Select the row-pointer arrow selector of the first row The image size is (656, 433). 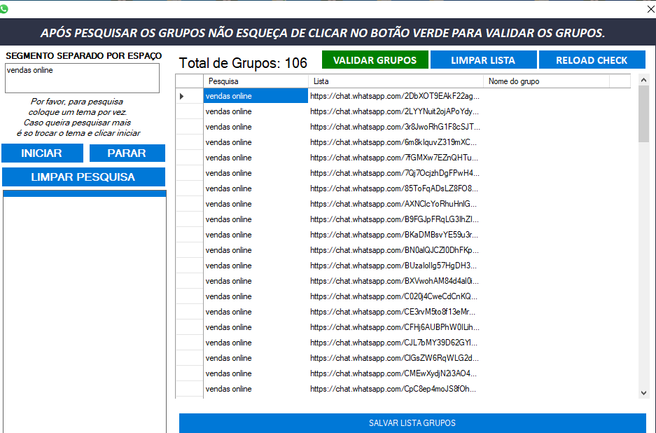[190, 96]
